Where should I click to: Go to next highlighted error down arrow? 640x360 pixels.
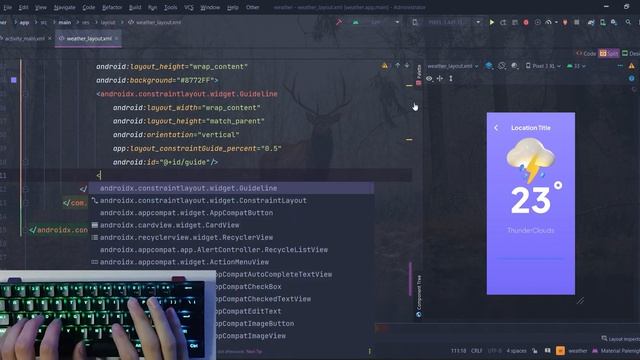click(407, 65)
